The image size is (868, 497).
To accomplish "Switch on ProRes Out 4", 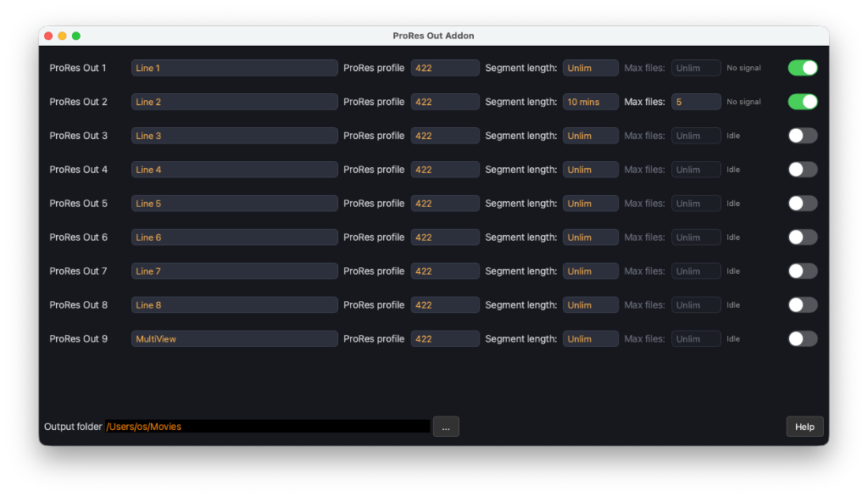I will click(803, 169).
